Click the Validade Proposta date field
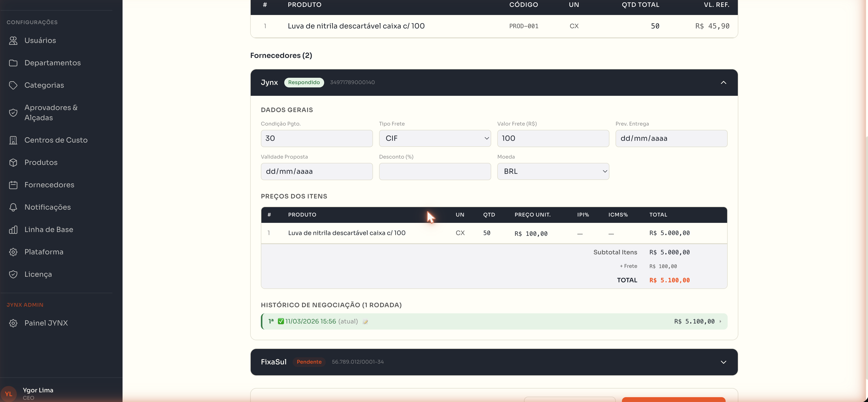The width and height of the screenshot is (868, 402). coord(317,171)
